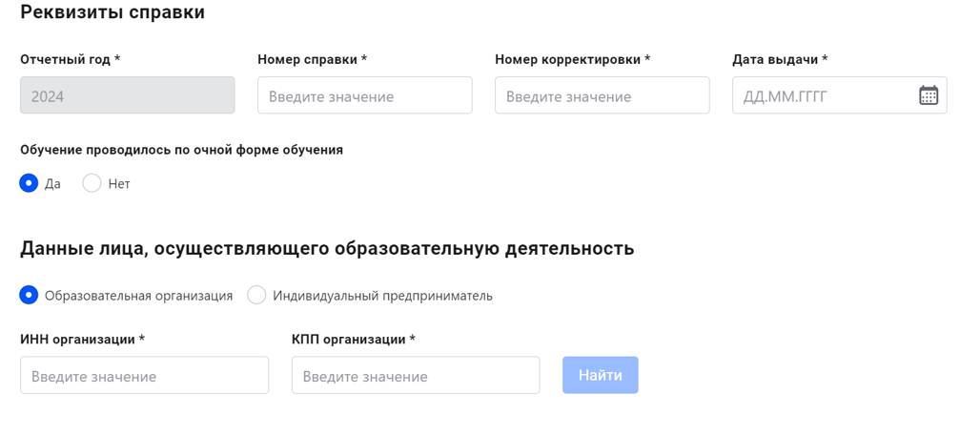The width and height of the screenshot is (980, 436).
Task: Click the "Дата выдачи" label text
Action: (x=779, y=59)
